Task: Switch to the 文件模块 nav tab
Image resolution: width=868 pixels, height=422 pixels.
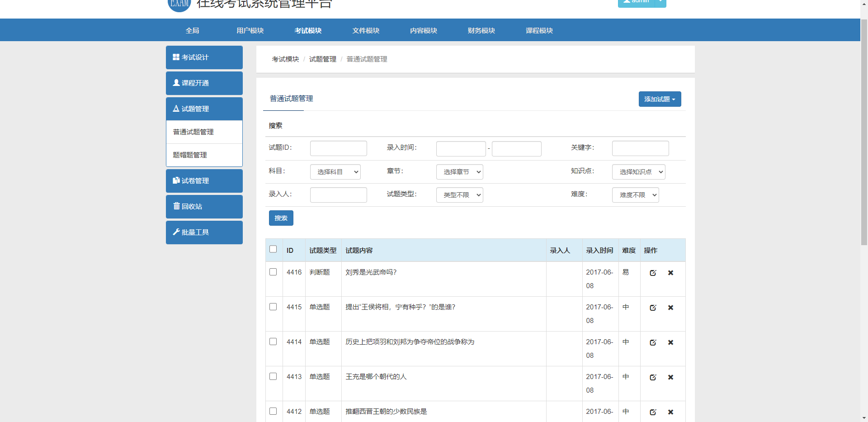Action: (x=366, y=30)
